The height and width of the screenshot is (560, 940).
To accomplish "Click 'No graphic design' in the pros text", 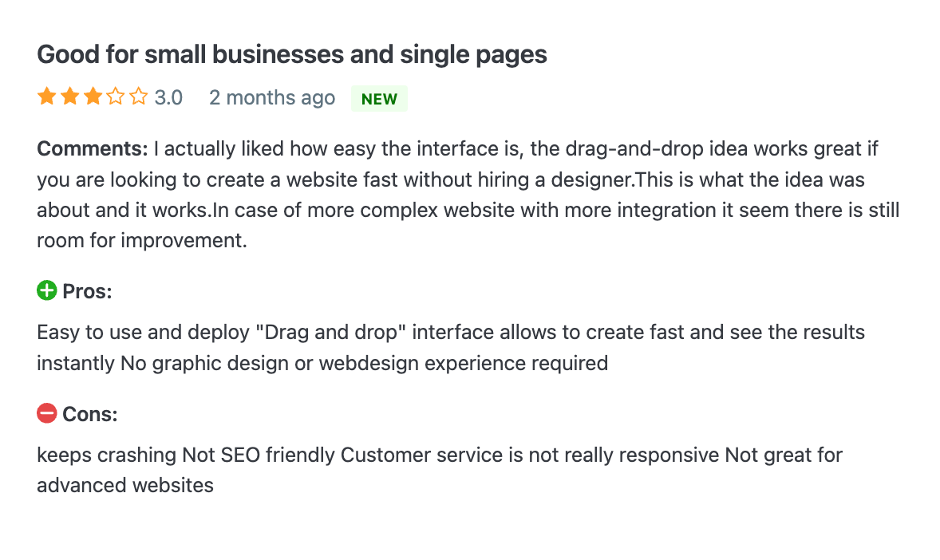I will coord(191,364).
